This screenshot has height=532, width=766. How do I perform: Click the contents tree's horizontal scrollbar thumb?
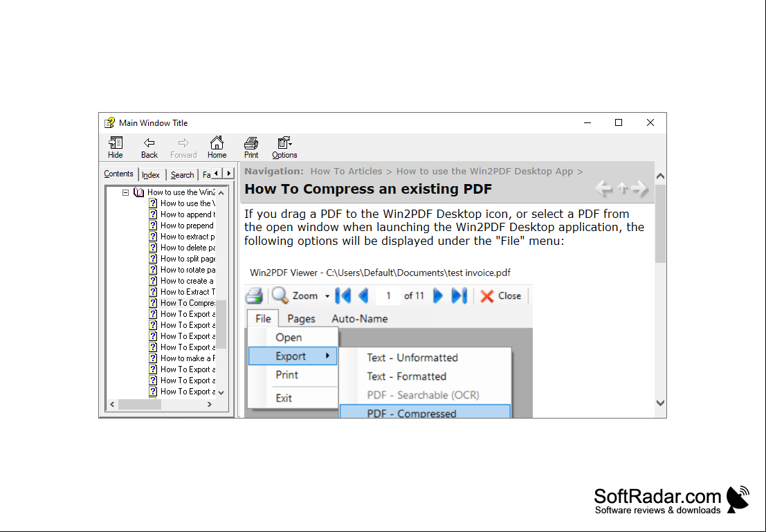pos(140,405)
